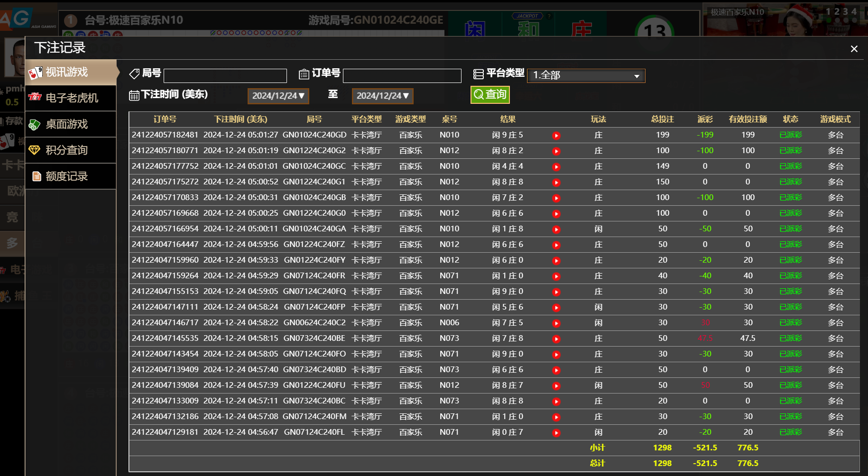Open the 桌面游戏 records tab
This screenshot has width=868, height=476.
(71, 124)
